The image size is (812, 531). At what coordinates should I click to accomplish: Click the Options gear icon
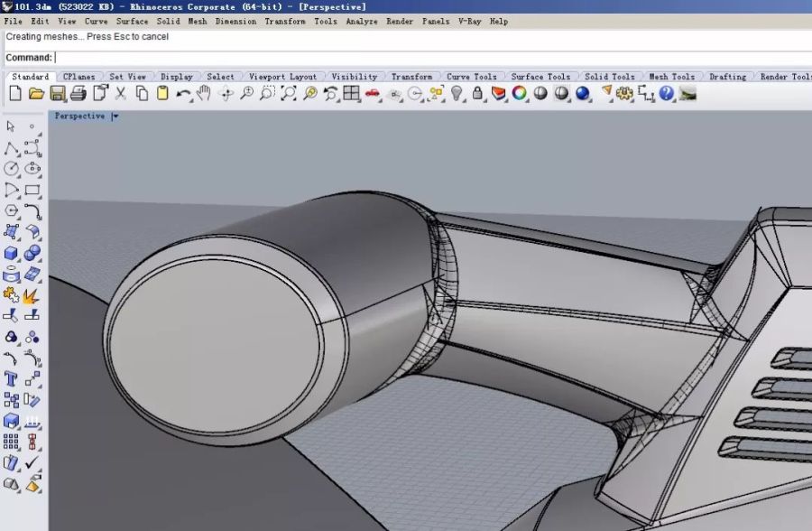click(x=624, y=93)
